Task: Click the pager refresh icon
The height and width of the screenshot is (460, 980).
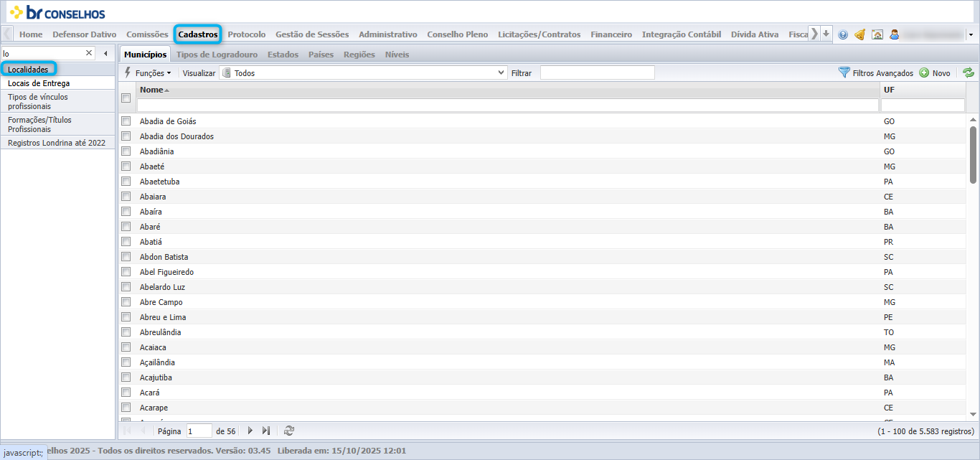Action: (289, 431)
